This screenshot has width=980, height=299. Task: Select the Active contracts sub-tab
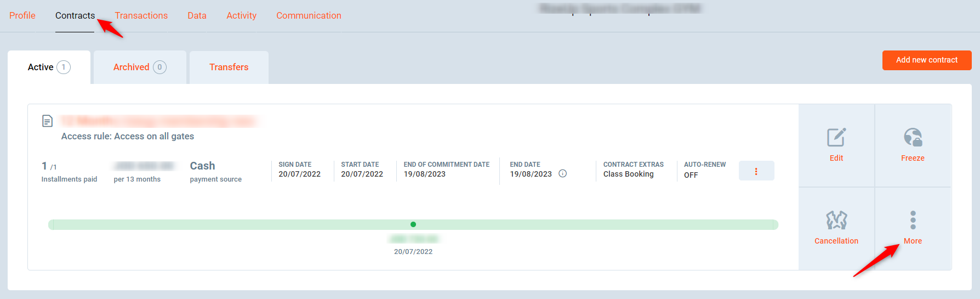click(x=48, y=67)
